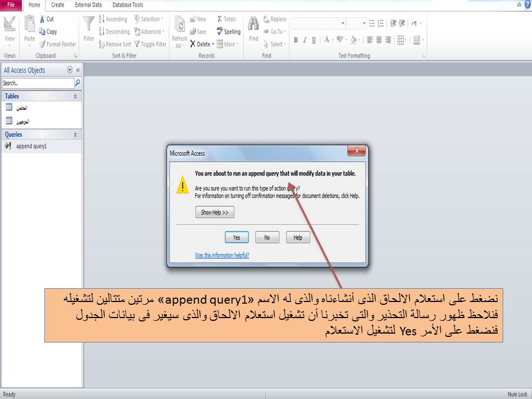Select the append query1 item
The image size is (532, 399).
(42, 146)
